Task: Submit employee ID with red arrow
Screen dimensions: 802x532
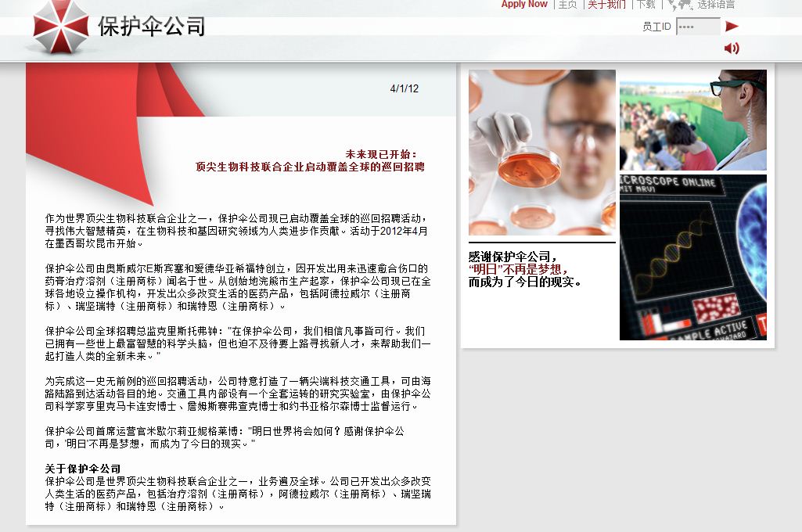Action: coord(732,27)
